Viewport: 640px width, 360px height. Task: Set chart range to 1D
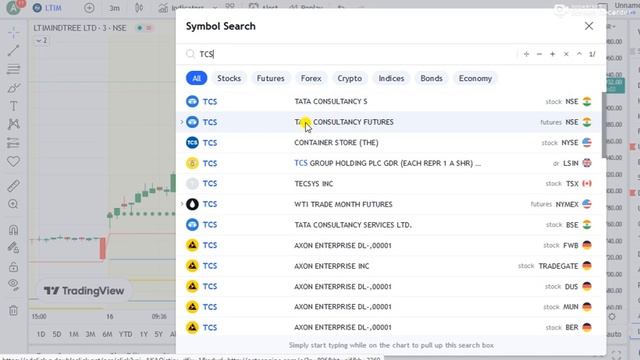coord(41,334)
